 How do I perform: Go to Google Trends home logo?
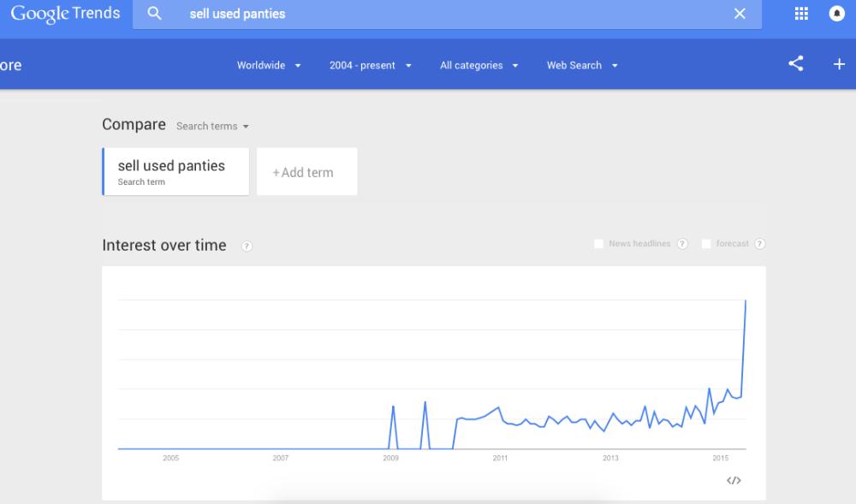pyautogui.click(x=65, y=15)
